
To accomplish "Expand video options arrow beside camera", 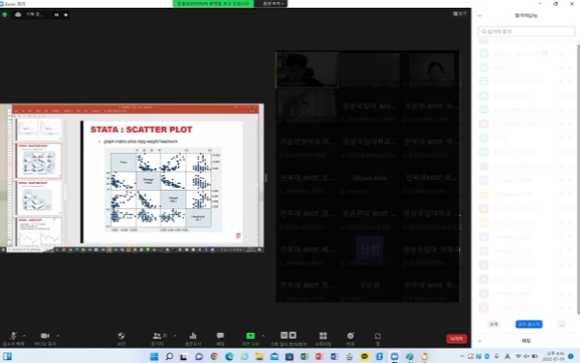I will pos(58,336).
